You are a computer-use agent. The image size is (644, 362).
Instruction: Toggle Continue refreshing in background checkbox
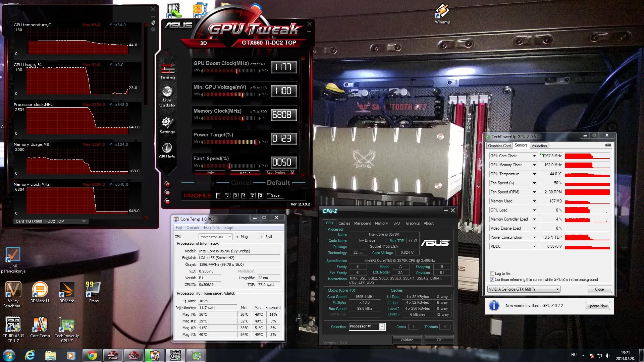[492, 280]
